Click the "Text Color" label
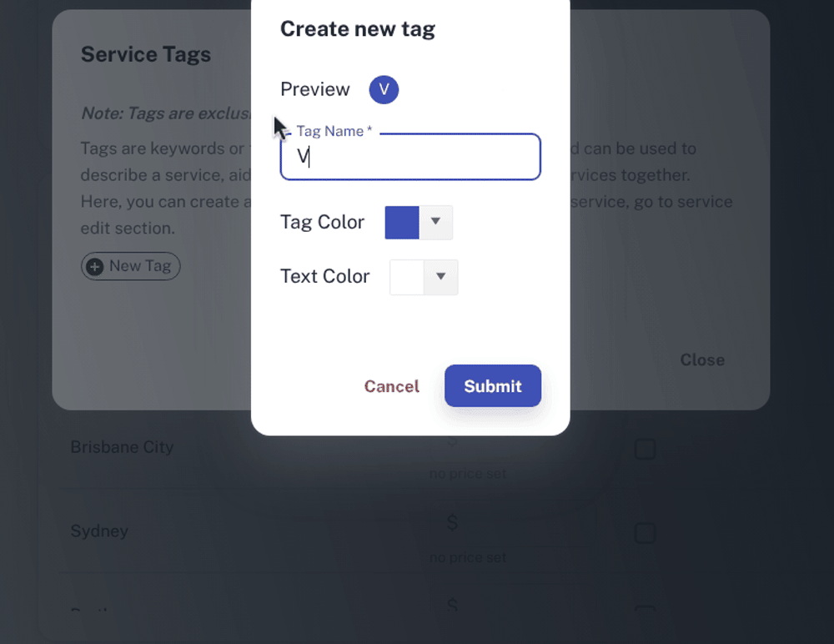This screenshot has width=834, height=644. click(x=324, y=276)
